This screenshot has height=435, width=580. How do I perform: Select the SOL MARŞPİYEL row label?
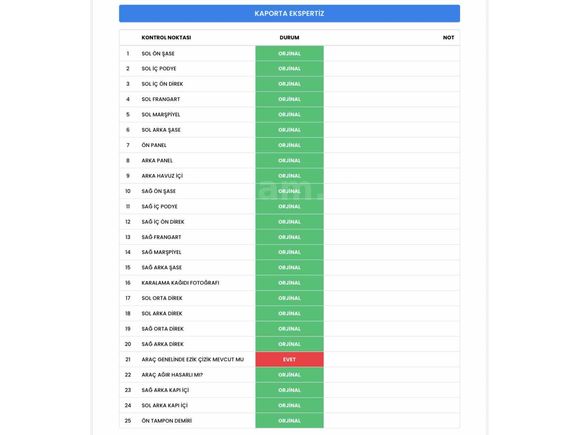(x=161, y=115)
